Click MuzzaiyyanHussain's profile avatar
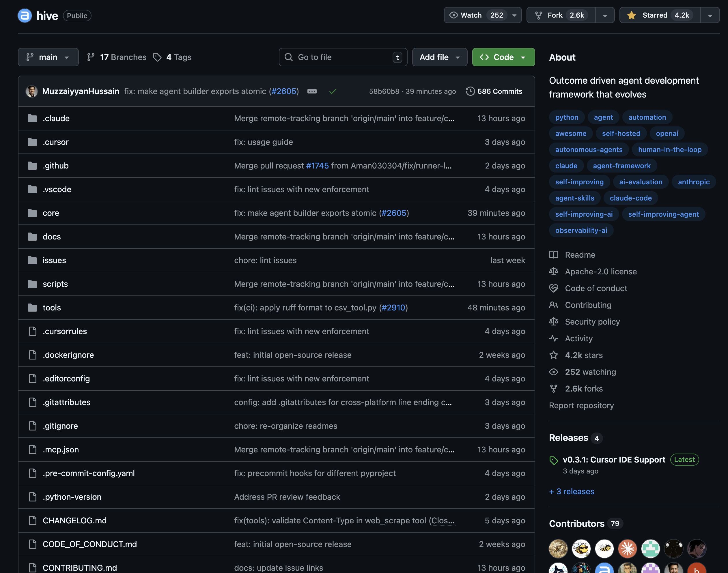 [x=32, y=91]
